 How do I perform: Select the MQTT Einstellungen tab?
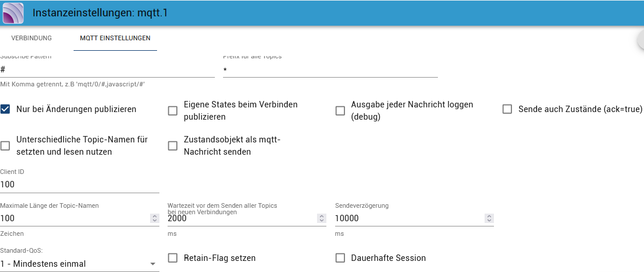[x=115, y=39]
